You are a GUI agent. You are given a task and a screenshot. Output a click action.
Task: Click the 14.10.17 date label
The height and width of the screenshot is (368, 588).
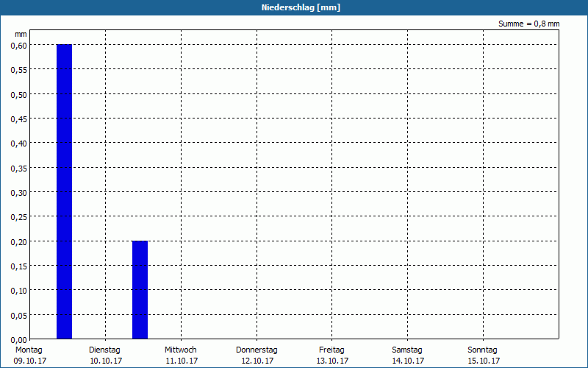pyautogui.click(x=408, y=361)
